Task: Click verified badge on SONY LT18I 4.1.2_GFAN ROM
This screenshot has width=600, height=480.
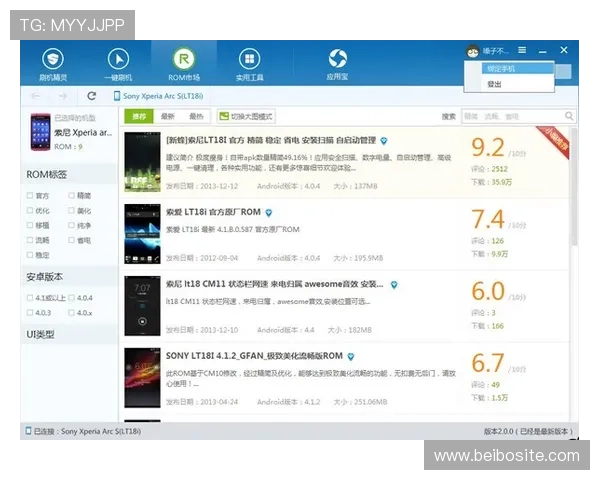Action: (x=351, y=357)
